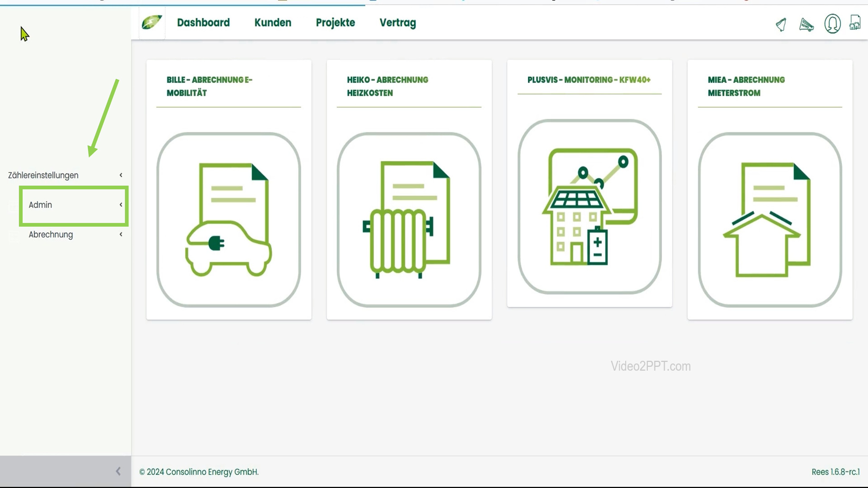Click the MIEA - Abrechnung Mieterstrom heading
Viewport: 868px width, 488px height.
pyautogui.click(x=746, y=86)
